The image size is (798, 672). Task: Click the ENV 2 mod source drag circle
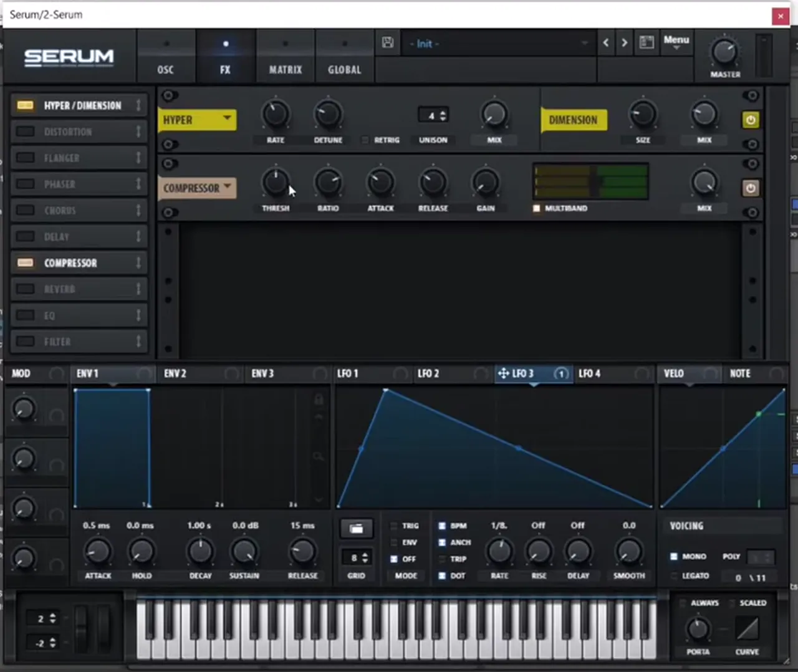pyautogui.click(x=232, y=373)
